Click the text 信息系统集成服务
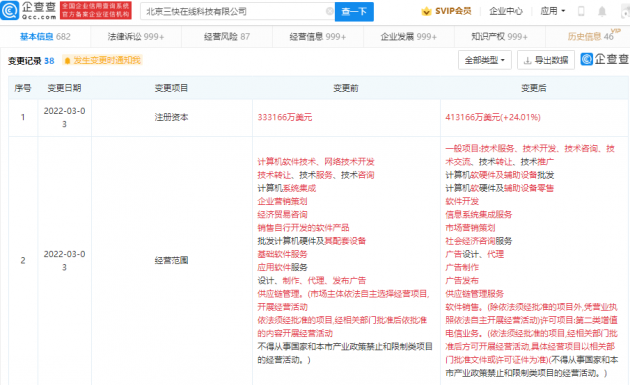Screen dimensions: 630x385 479,215
